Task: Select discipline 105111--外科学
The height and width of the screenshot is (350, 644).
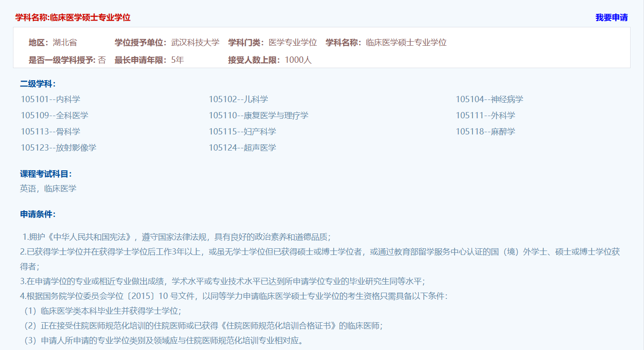Action: [485, 116]
